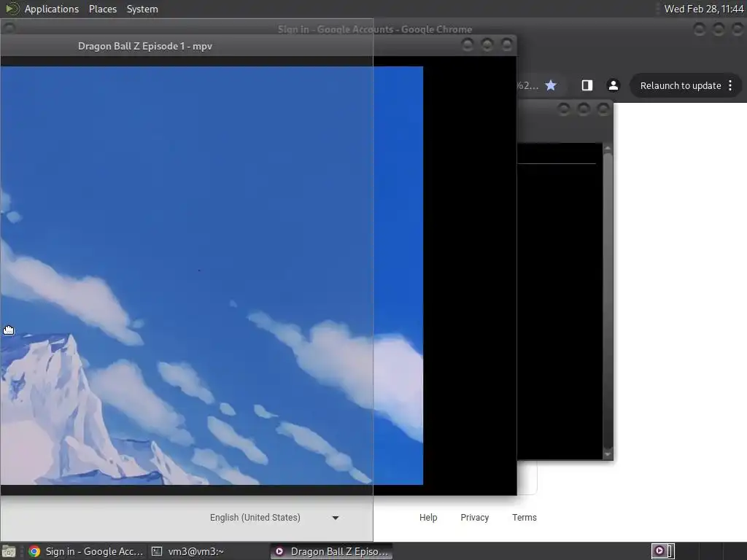Click the terminal window's scrollbar track

click(x=608, y=301)
